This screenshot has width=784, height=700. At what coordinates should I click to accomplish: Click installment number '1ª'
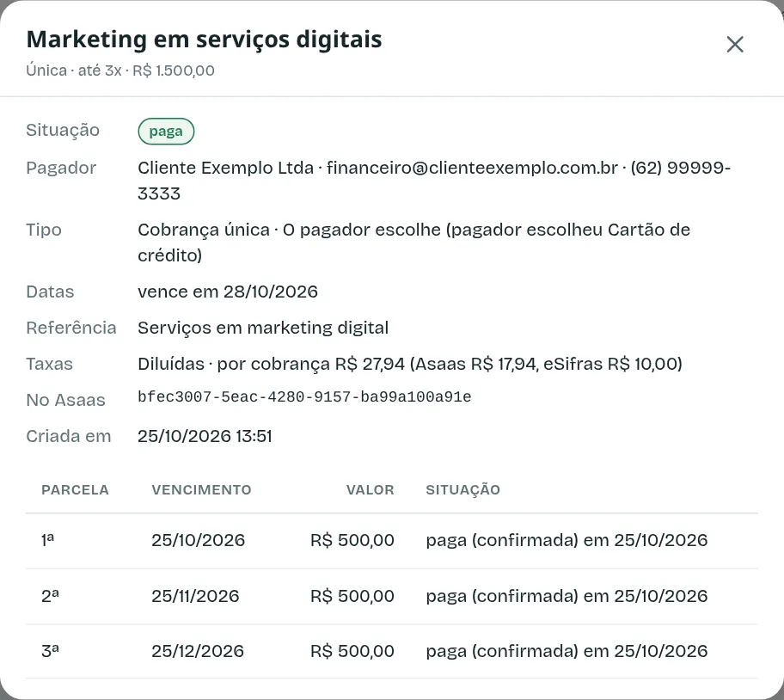tap(48, 541)
